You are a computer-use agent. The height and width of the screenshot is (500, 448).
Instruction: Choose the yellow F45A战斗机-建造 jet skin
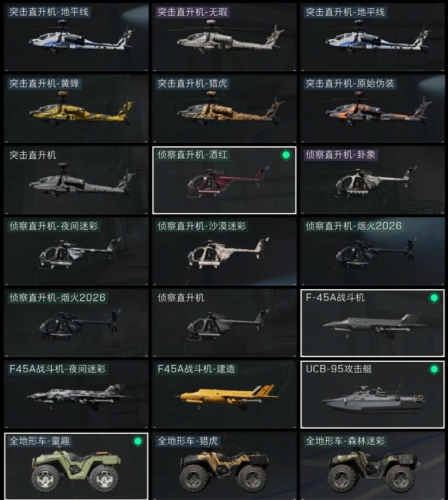[x=224, y=394]
